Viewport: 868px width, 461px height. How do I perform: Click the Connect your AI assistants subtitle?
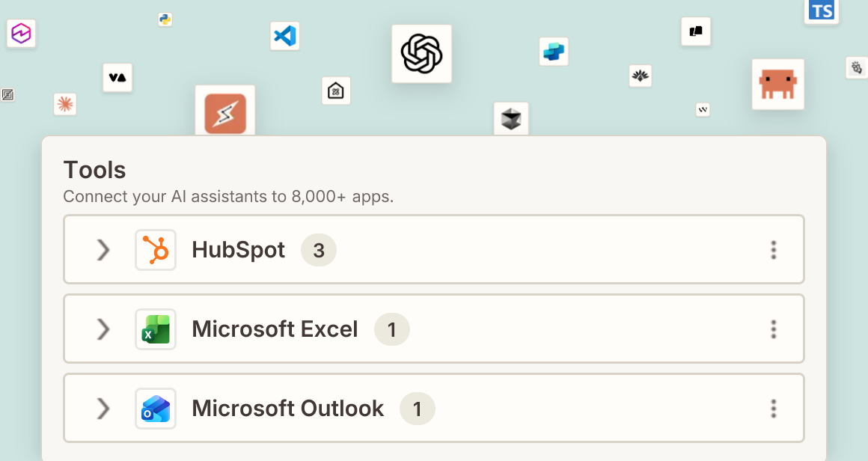[x=228, y=197]
